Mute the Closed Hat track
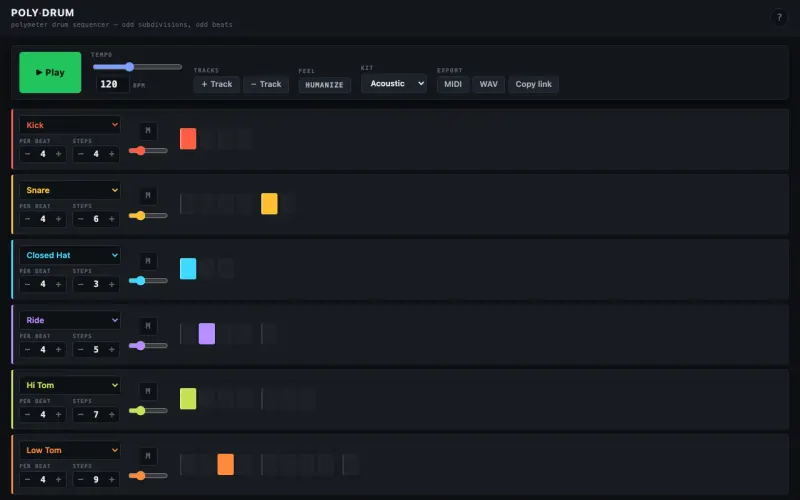 click(x=148, y=261)
